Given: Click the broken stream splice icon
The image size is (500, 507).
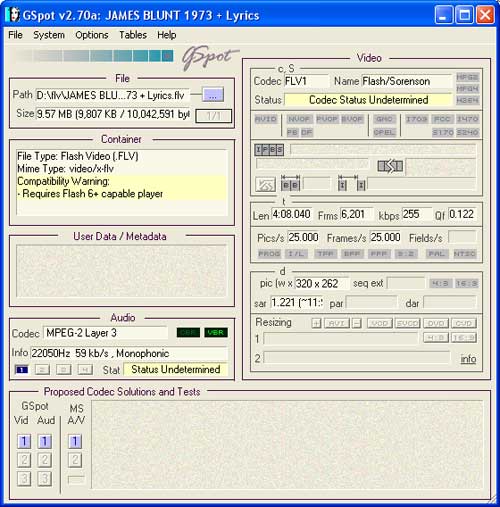Looking at the screenshot, I should pyautogui.click(x=390, y=166).
